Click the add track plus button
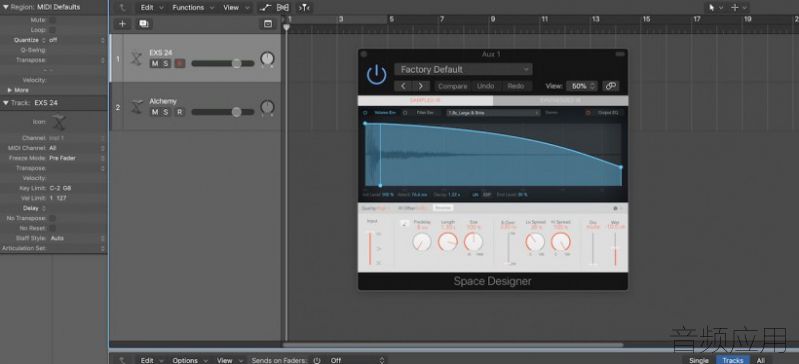This screenshot has width=799, height=364. tap(122, 23)
